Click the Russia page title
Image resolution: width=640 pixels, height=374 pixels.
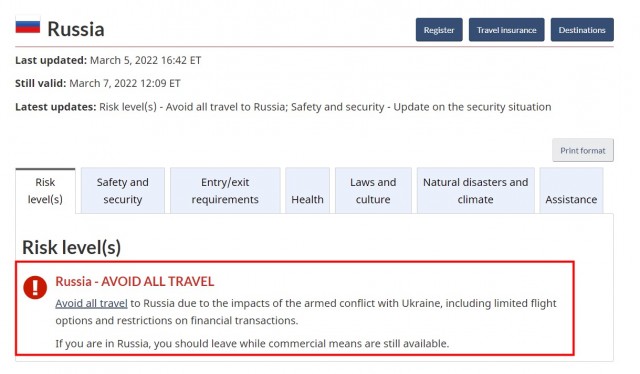(x=76, y=29)
